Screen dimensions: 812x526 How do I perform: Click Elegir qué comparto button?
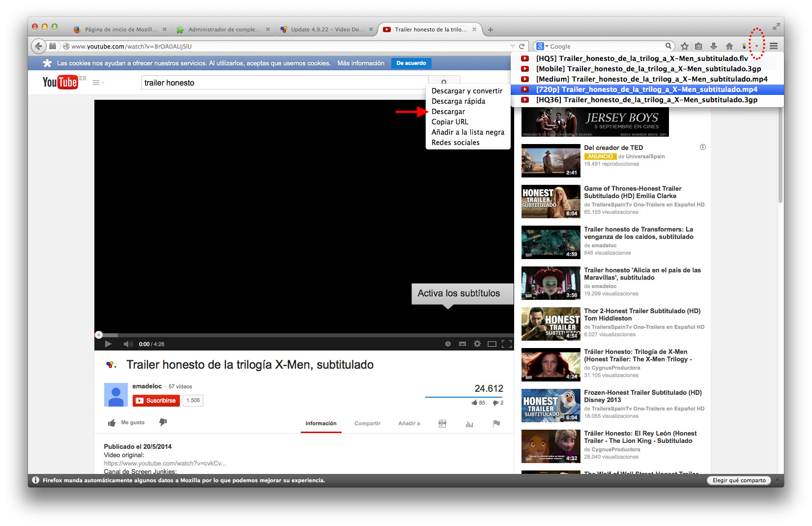[739, 480]
